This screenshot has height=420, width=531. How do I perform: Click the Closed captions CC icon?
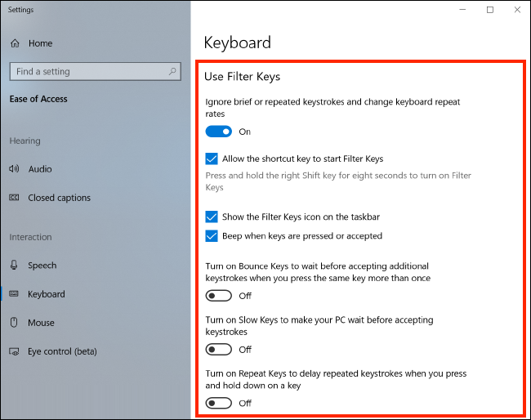point(14,198)
